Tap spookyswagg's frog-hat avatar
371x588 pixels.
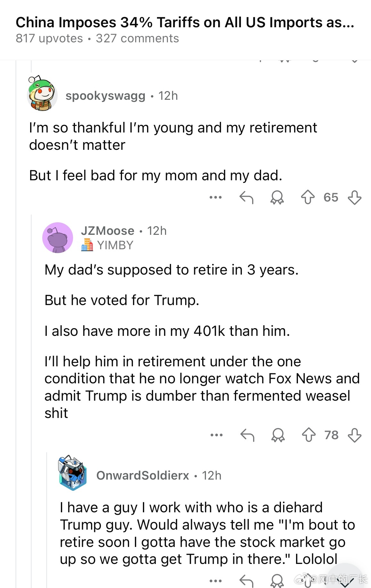tap(42, 94)
